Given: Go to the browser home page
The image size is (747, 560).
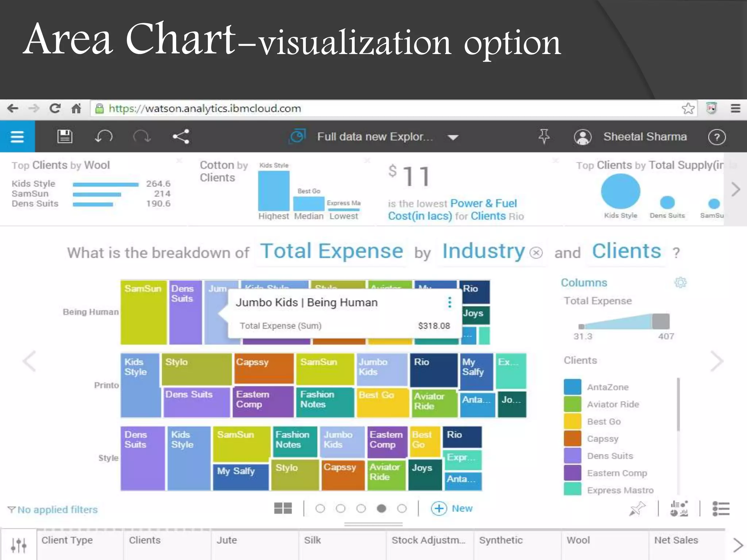Looking at the screenshot, I should [76, 108].
